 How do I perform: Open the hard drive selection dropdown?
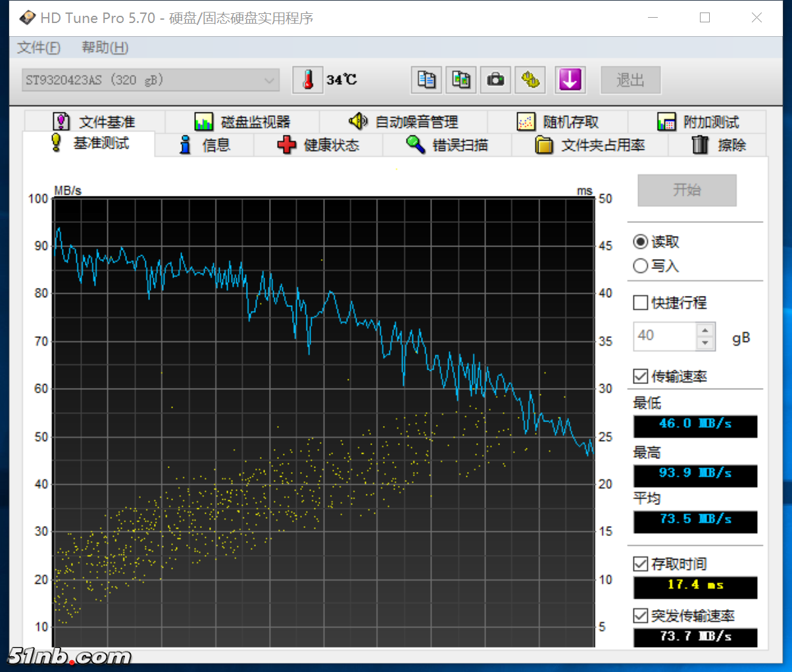(270, 80)
